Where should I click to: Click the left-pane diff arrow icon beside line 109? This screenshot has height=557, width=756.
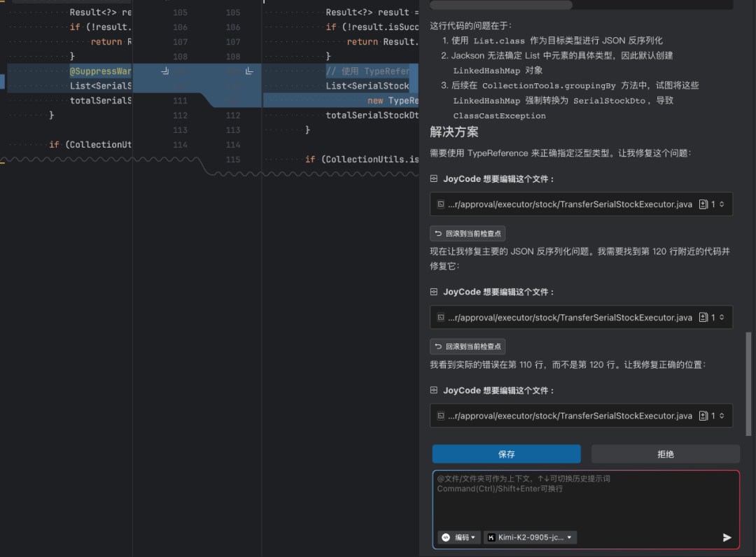click(165, 71)
